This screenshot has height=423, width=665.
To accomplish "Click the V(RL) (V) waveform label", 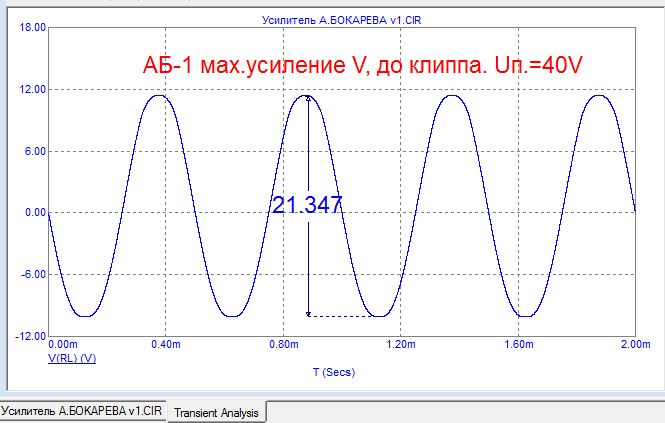I will tap(72, 357).
